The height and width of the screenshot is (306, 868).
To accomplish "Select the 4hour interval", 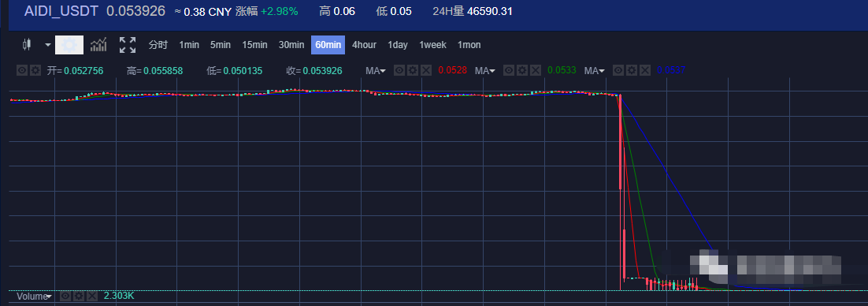I will (364, 45).
